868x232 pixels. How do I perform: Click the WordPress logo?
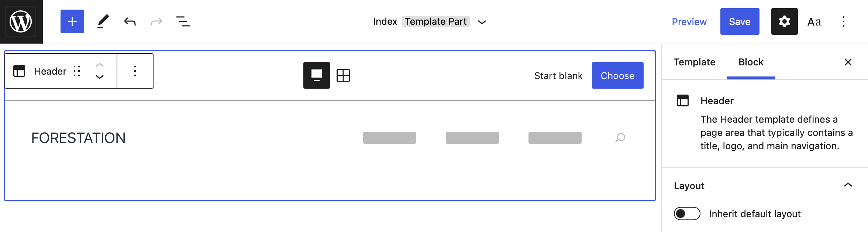point(21,21)
